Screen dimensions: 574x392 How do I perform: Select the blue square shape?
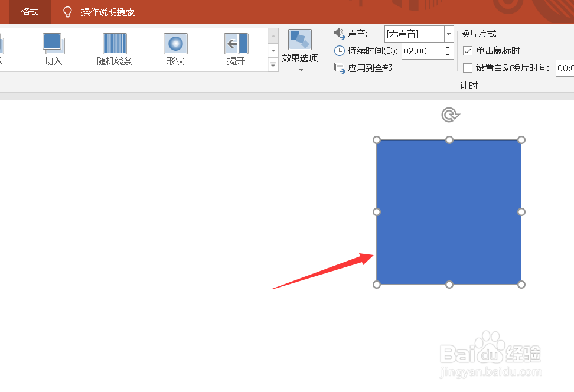pos(449,212)
